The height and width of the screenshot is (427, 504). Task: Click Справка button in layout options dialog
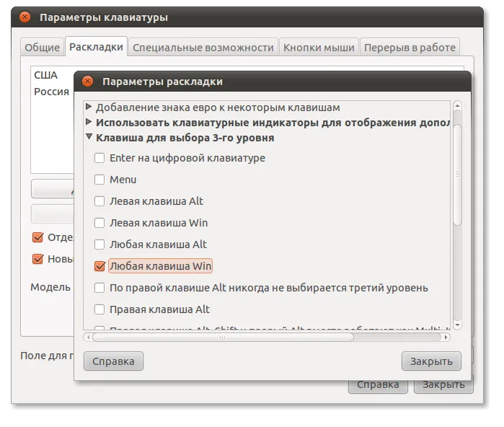coord(113,361)
